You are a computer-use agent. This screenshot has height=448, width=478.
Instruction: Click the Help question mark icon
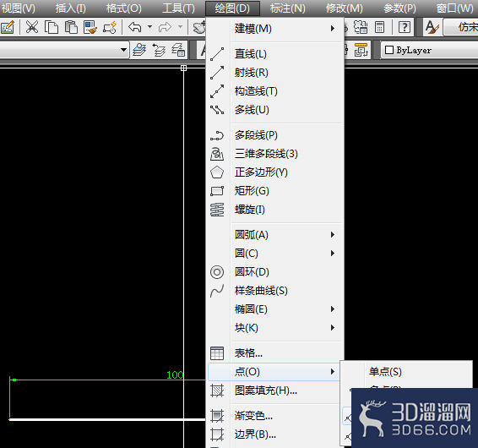click(405, 27)
